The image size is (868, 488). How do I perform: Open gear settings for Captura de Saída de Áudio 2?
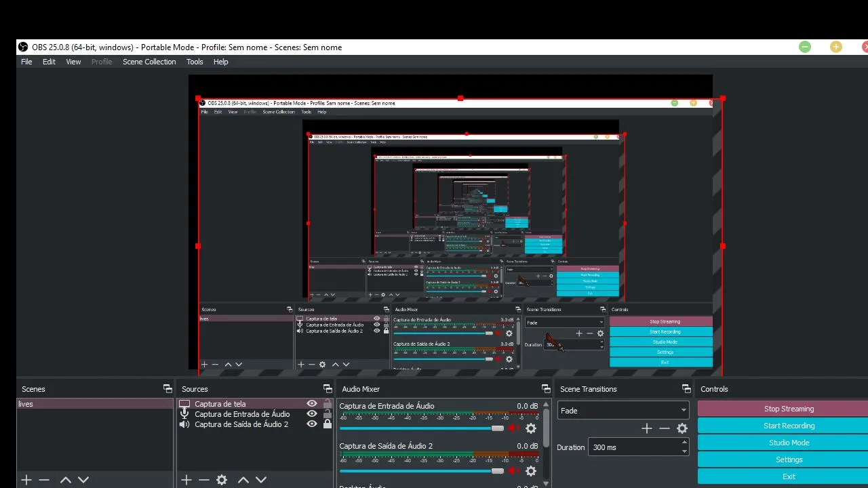[531, 470]
